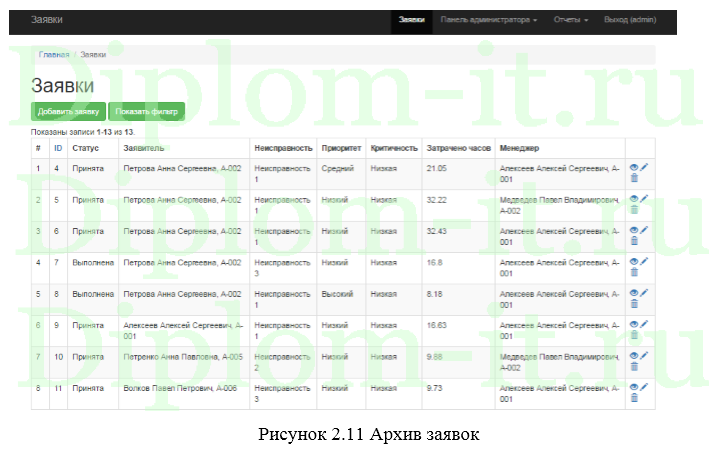
Task: Select the Заявки tab in navbar
Action: (411, 20)
